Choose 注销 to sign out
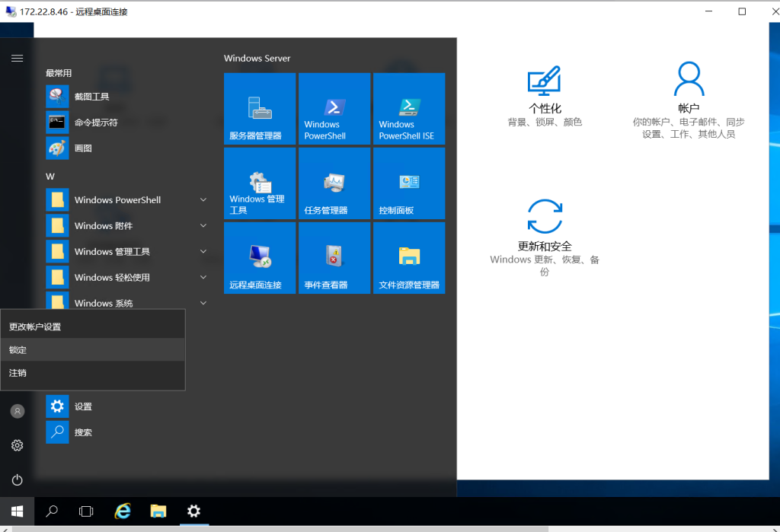Viewport: 780px width, 532px height. coord(18,373)
